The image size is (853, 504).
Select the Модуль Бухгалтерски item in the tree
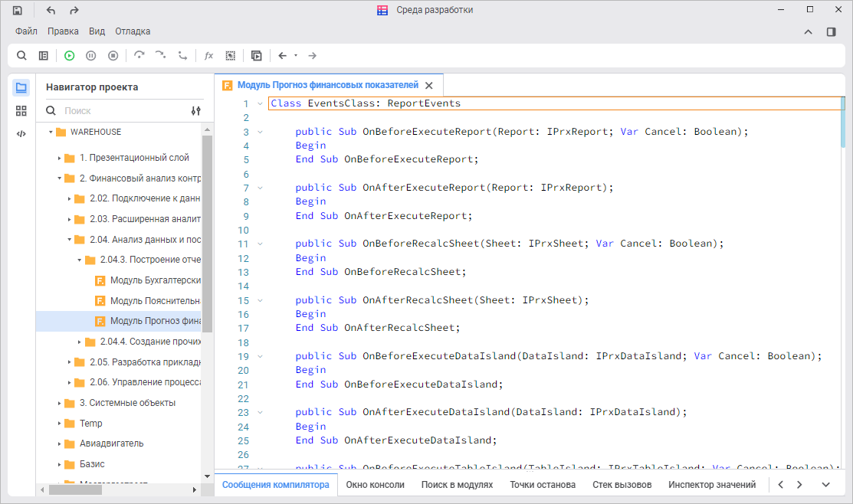[x=155, y=280]
